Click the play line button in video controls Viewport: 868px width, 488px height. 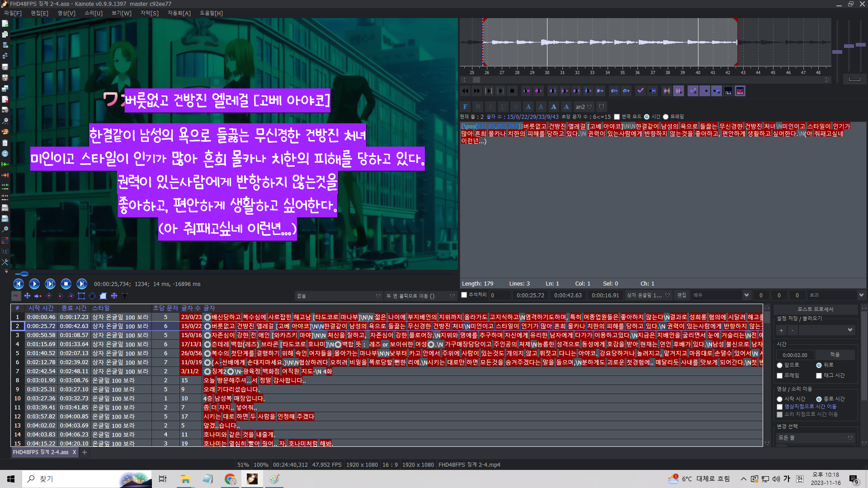coord(50,284)
